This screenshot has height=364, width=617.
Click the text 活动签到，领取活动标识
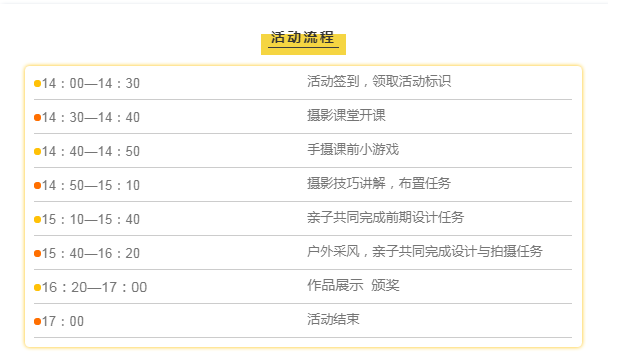pyautogui.click(x=379, y=81)
